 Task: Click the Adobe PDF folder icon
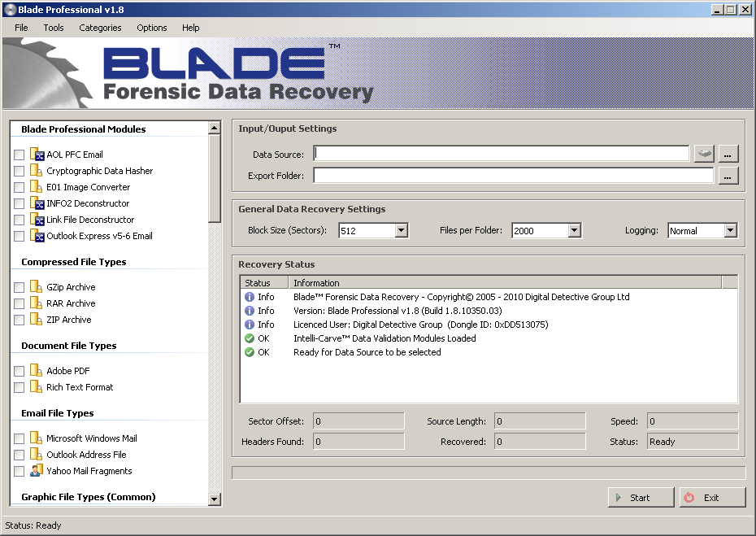36,371
